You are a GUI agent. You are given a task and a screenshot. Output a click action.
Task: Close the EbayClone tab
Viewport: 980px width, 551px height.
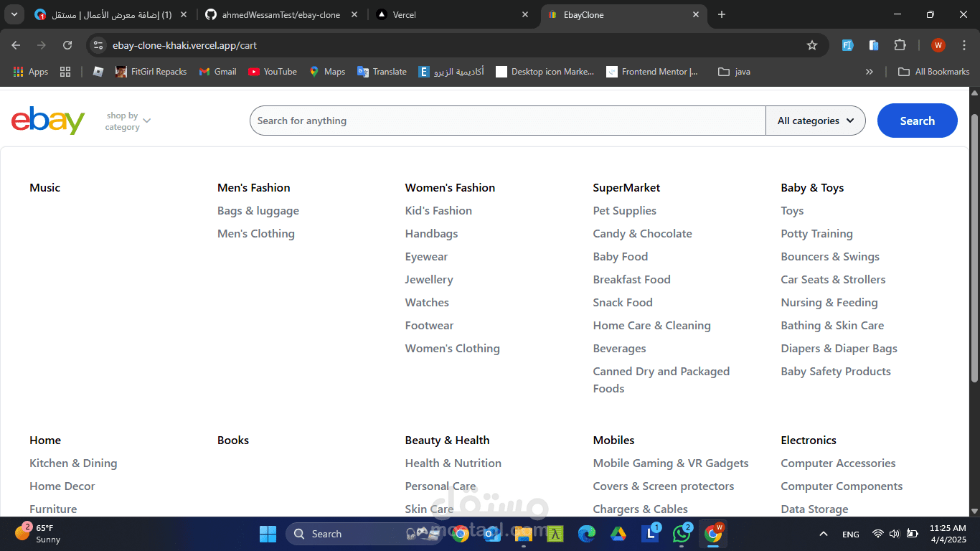696,14
